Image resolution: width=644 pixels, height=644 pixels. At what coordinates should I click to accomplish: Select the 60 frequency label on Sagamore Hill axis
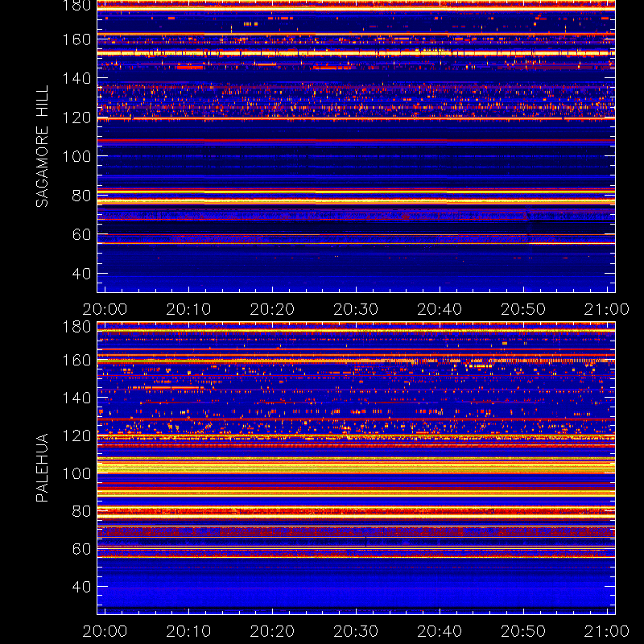click(81, 234)
